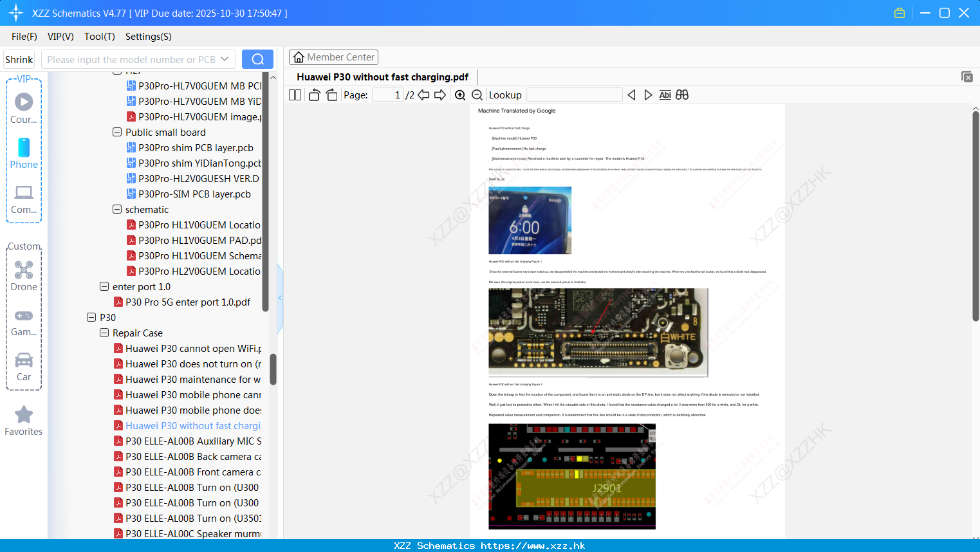Open P30Pro HL1V0GUEM PAD.pdf
Image resolution: width=980 pixels, height=552 pixels.
click(194, 241)
